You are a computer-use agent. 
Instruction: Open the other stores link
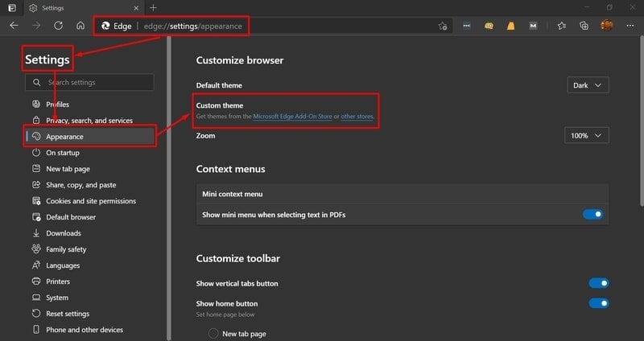click(x=357, y=117)
